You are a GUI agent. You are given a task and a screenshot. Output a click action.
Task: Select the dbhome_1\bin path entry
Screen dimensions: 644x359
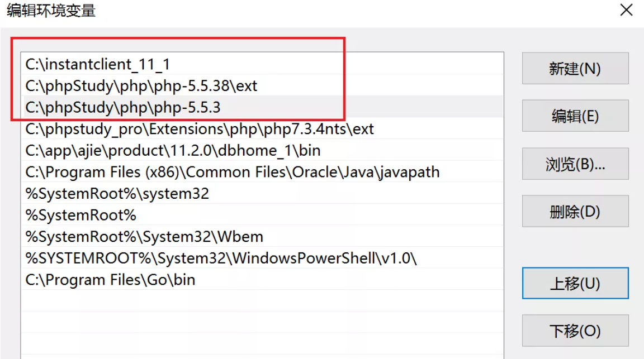tap(262, 150)
